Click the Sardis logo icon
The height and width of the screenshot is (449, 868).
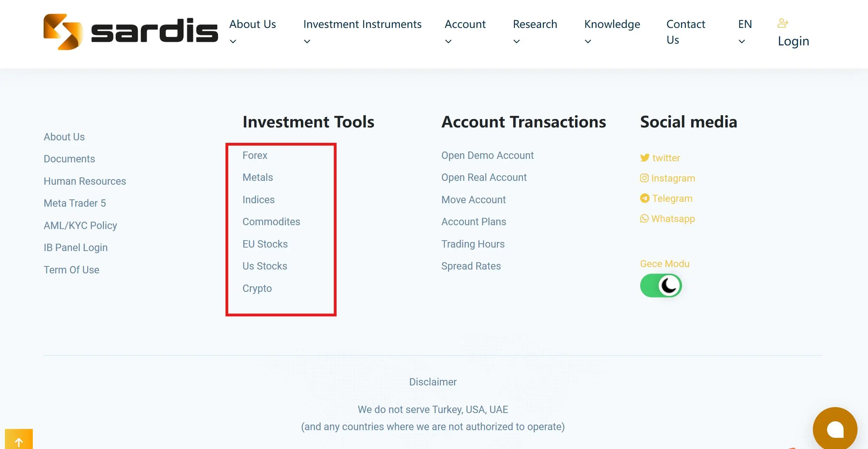pos(63,32)
